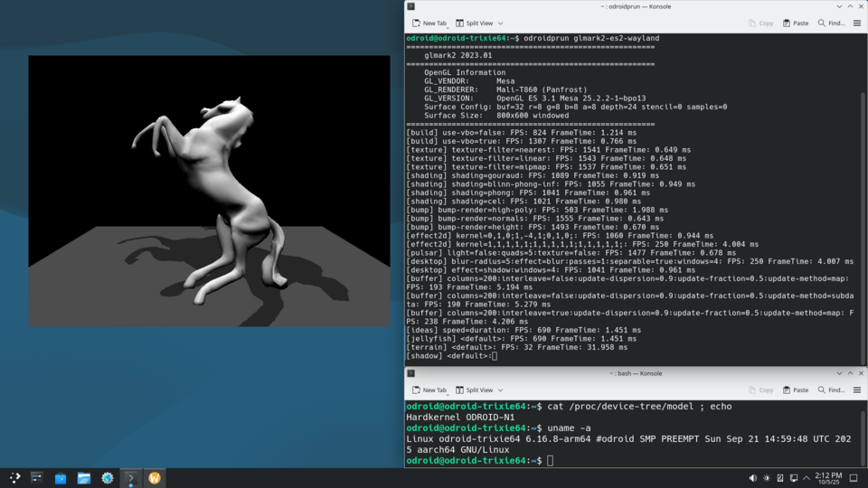
Task: Open the hamburger menu in bash Konsole
Action: (x=857, y=389)
